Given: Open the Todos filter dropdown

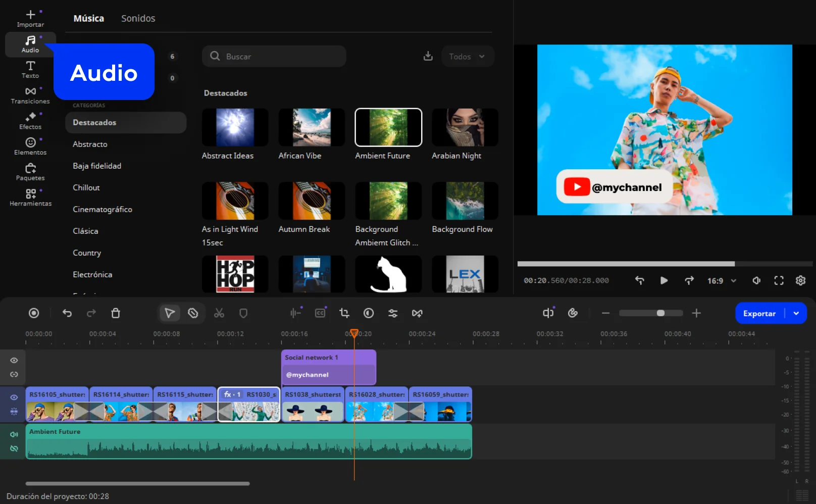Looking at the screenshot, I should click(x=467, y=57).
